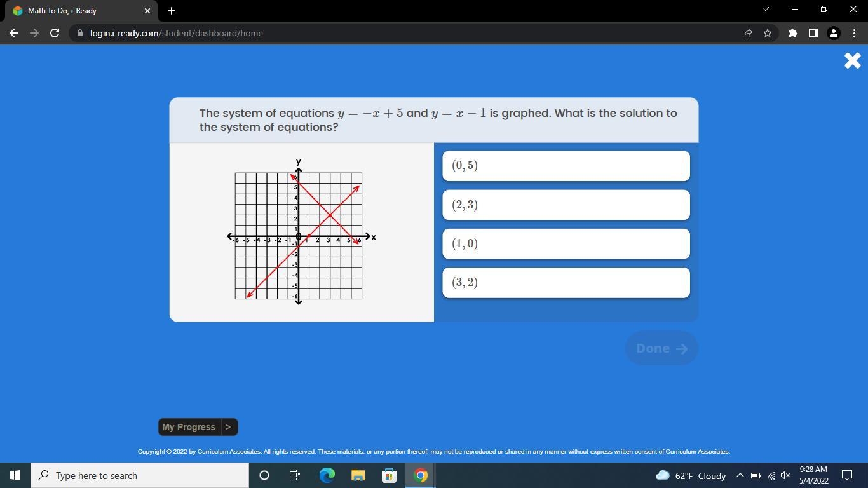View site information via the padlock icon
The width and height of the screenshot is (868, 488).
point(79,33)
